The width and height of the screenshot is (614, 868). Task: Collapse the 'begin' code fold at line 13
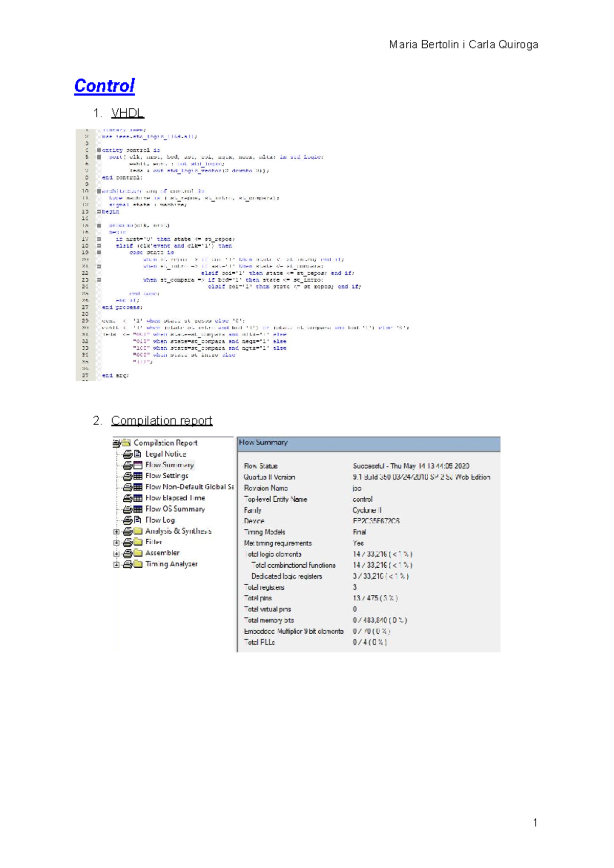point(99,212)
